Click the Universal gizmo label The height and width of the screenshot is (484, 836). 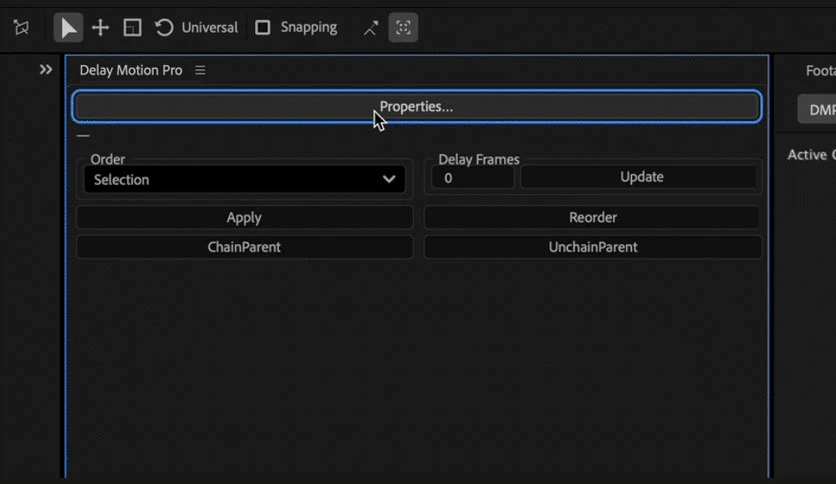click(x=210, y=28)
